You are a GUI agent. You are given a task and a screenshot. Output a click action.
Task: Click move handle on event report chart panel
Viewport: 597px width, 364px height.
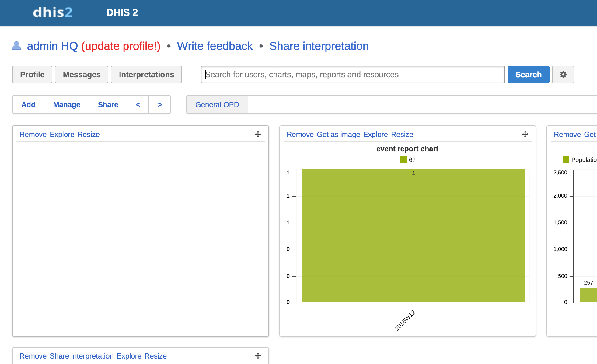pyautogui.click(x=525, y=134)
